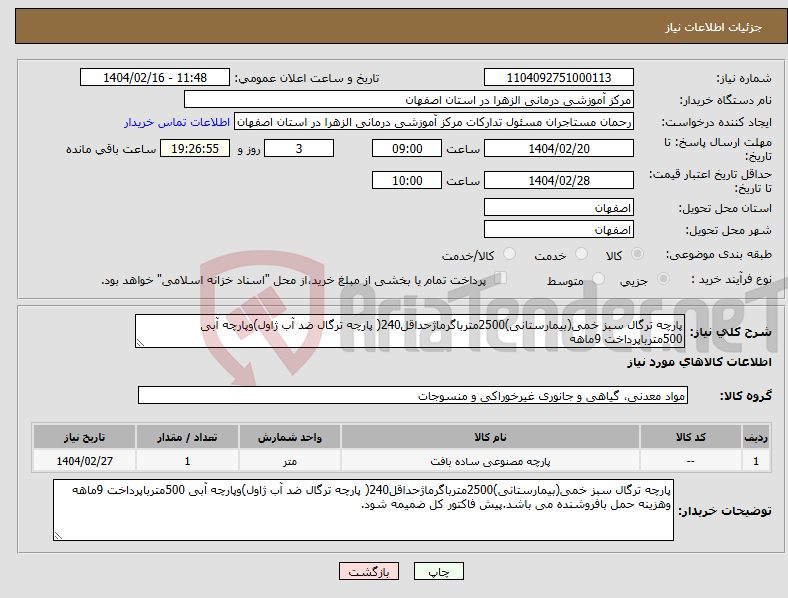The width and height of the screenshot is (788, 598).
Task: Click the response deadline time 09:00 field
Action: click(407, 148)
